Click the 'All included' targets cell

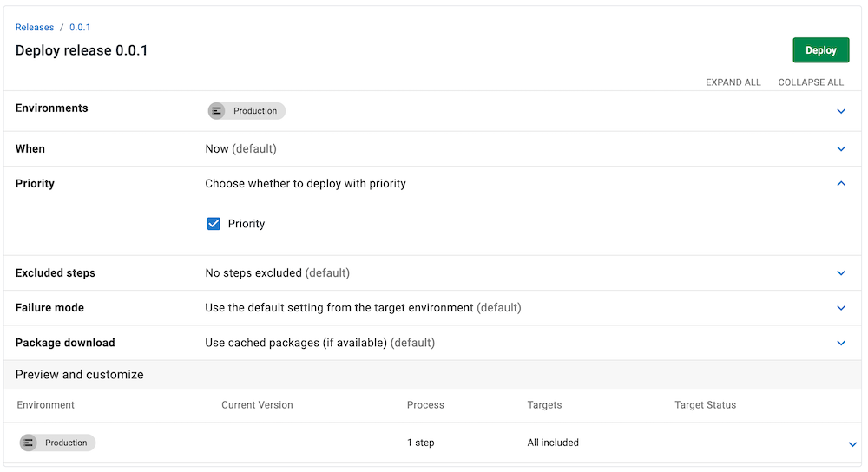point(552,442)
